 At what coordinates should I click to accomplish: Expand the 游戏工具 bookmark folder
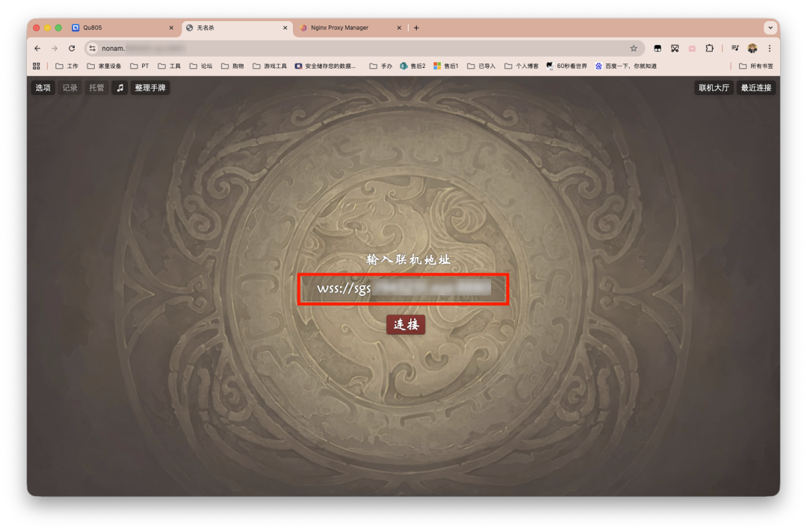point(270,66)
